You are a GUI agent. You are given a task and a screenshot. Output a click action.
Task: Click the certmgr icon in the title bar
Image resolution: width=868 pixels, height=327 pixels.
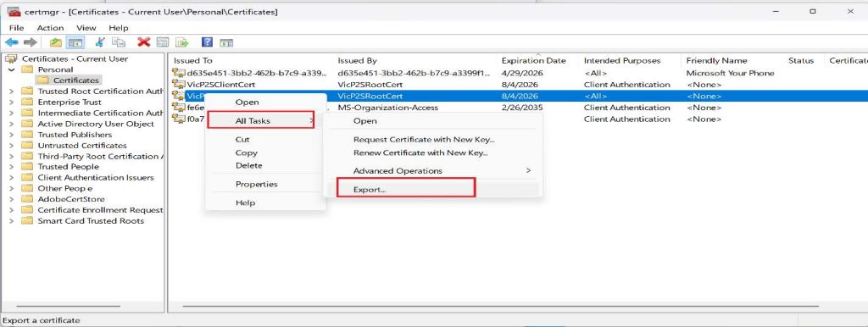tap(14, 11)
